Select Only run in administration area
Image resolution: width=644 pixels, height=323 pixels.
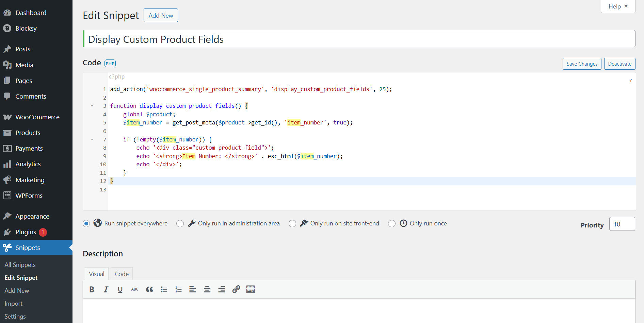click(180, 223)
